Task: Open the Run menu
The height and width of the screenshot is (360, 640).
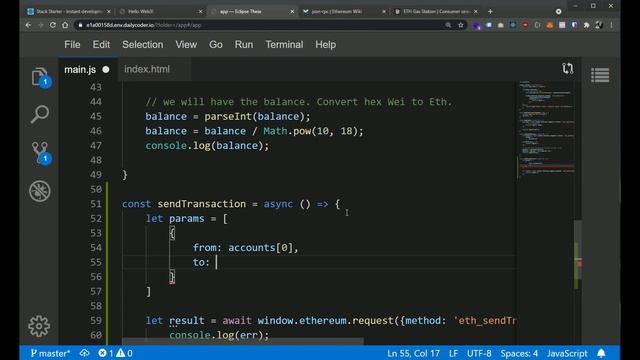Action: point(244,44)
